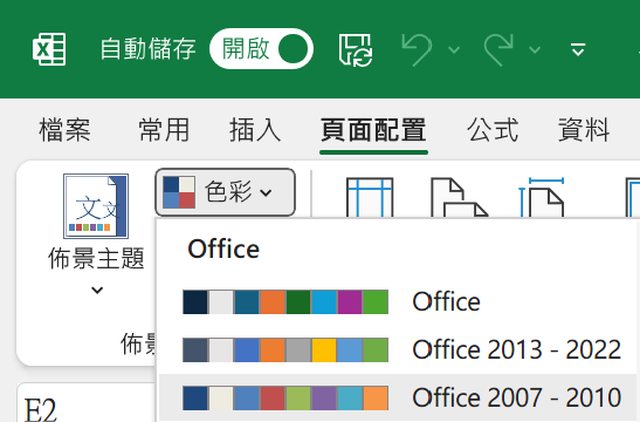Go to the 公式 Formulas tab
This screenshot has width=640, height=422.
[493, 130]
